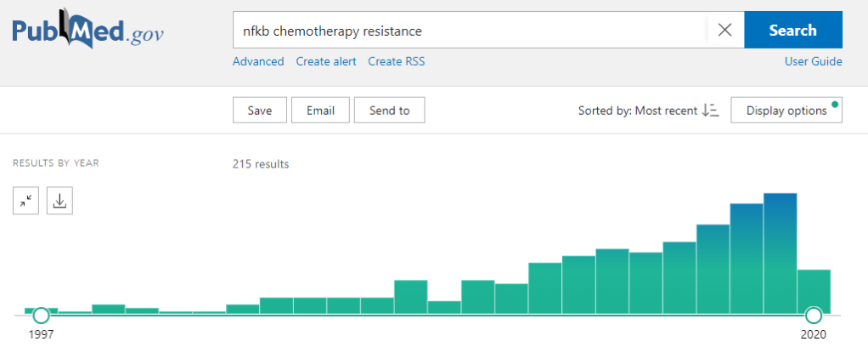868x347 pixels.
Task: Select the rightmost 2020 bar in chart
Action: coord(814,290)
